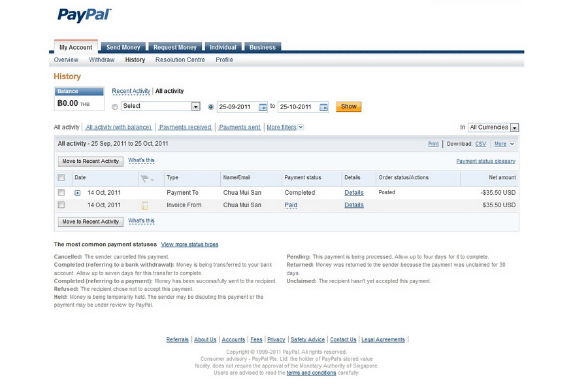This screenshot has height=391, width=588.
Task: Open the All Currencies dropdown
Action: click(x=493, y=127)
